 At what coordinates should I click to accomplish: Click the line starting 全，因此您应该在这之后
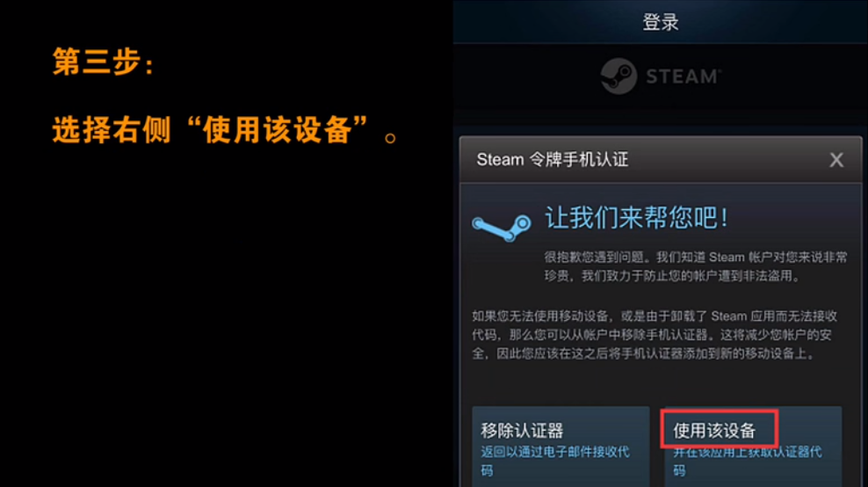tap(644, 353)
